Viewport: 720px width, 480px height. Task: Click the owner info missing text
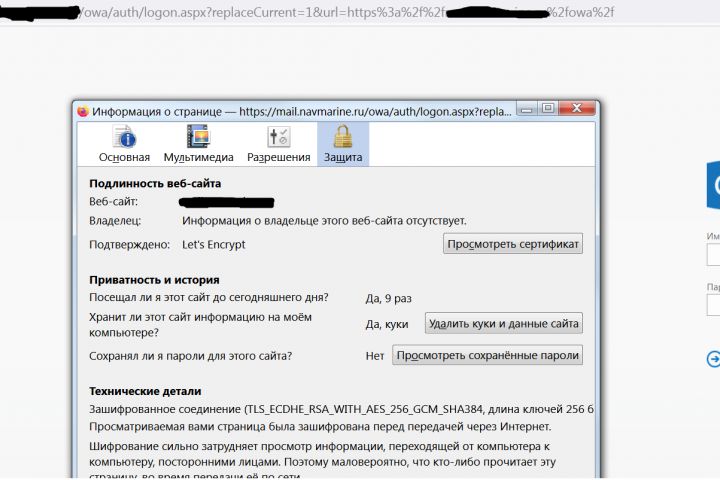click(x=324, y=221)
